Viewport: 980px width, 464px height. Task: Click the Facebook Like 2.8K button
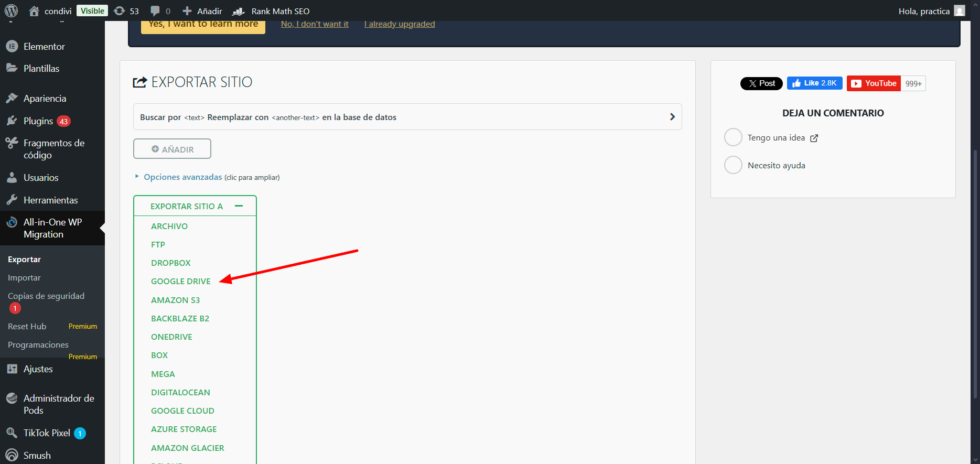coord(815,83)
